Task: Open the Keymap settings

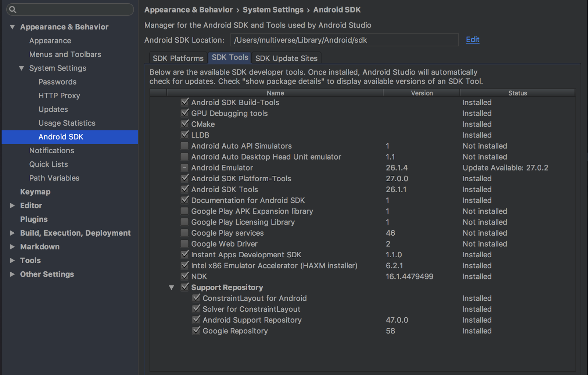Action: pos(35,192)
